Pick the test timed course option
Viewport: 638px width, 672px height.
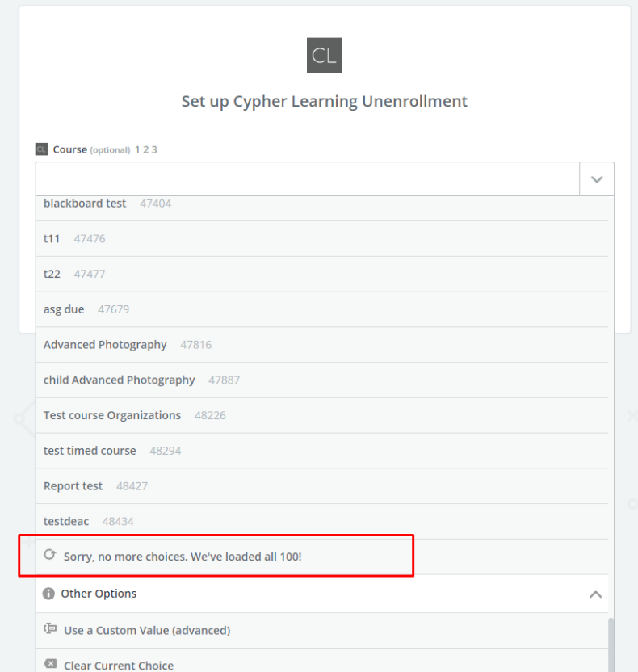(322, 451)
